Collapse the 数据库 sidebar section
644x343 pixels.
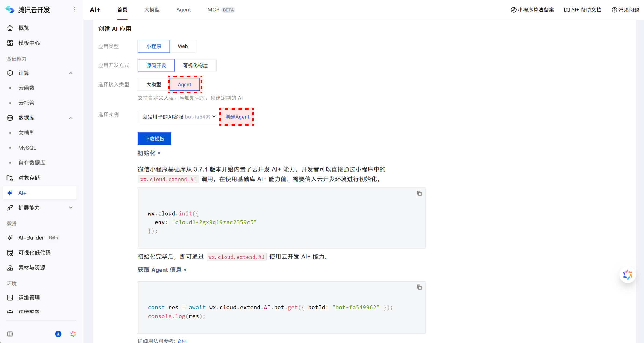pos(71,118)
